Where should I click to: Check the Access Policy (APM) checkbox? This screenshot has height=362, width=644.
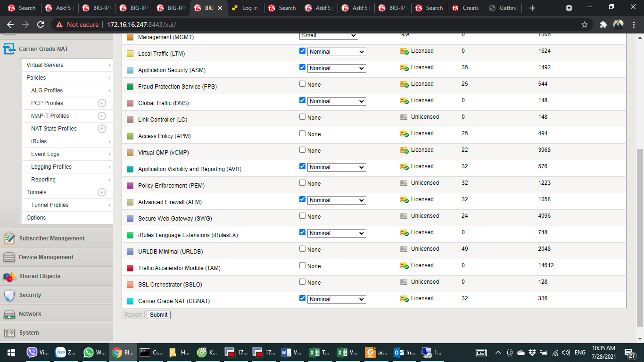(303, 133)
